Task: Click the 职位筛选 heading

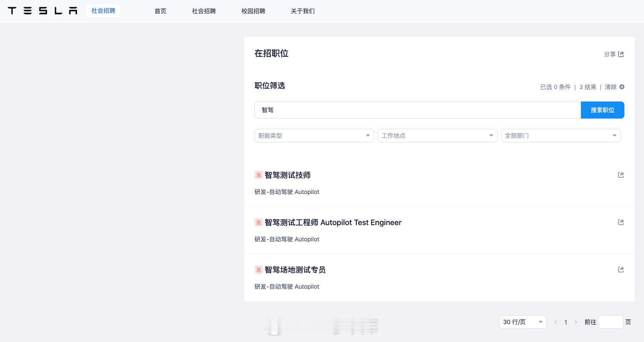Action: pos(270,86)
